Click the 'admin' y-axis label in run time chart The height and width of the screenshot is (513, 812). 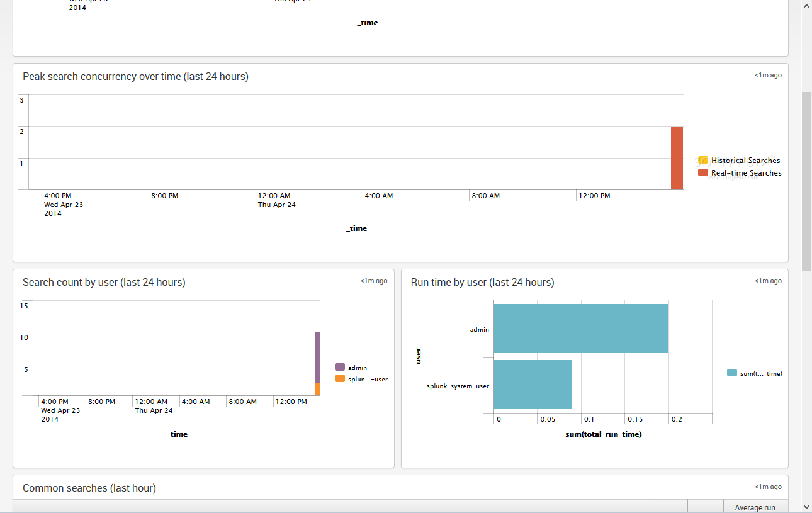pyautogui.click(x=480, y=329)
